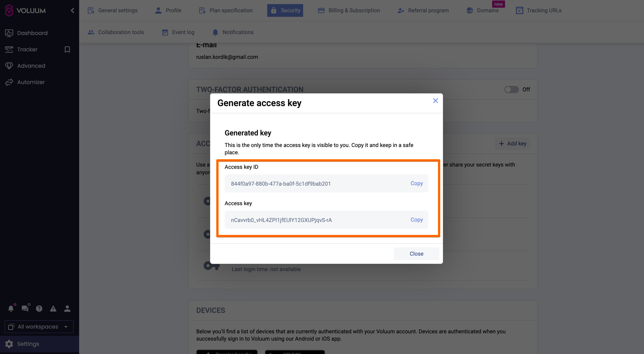Click the help question mark icon
644x354 pixels.
click(39, 308)
